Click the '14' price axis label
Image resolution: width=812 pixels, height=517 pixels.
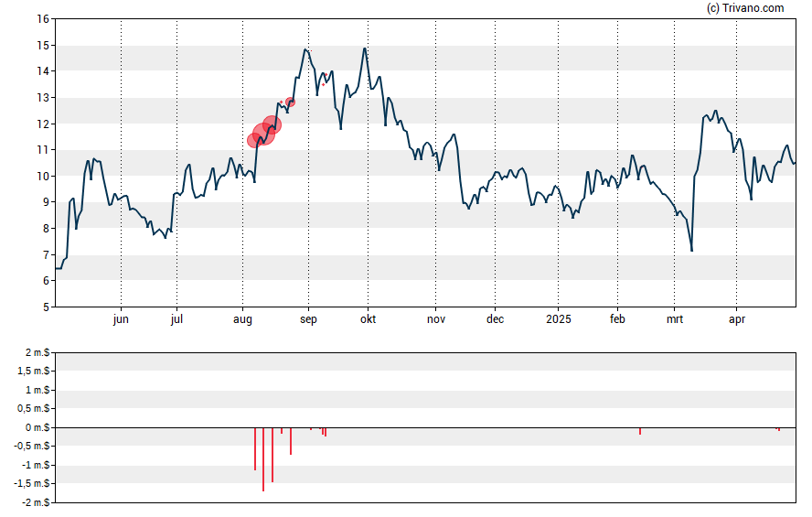coord(43,71)
